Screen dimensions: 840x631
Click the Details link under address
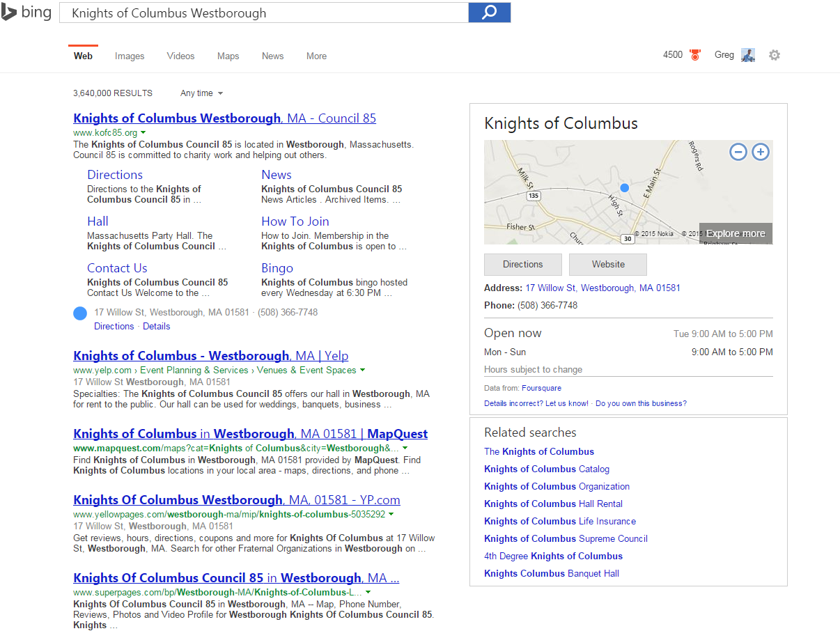pyautogui.click(x=156, y=326)
